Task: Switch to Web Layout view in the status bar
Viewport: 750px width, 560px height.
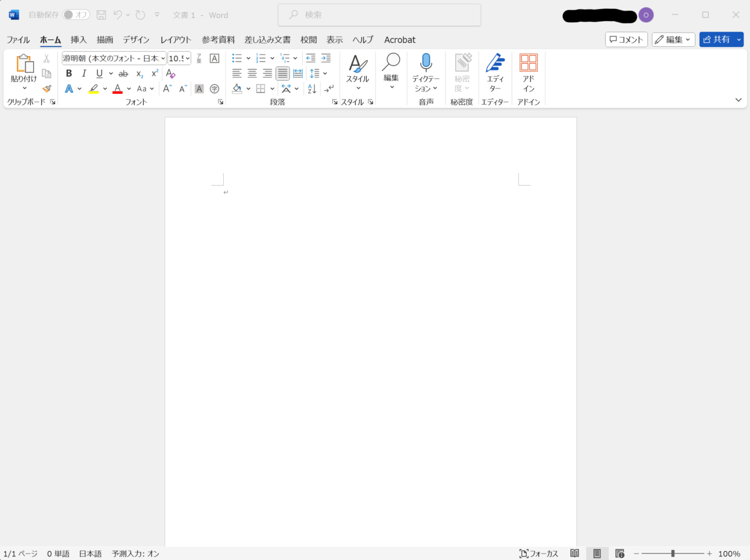Action: coord(620,554)
